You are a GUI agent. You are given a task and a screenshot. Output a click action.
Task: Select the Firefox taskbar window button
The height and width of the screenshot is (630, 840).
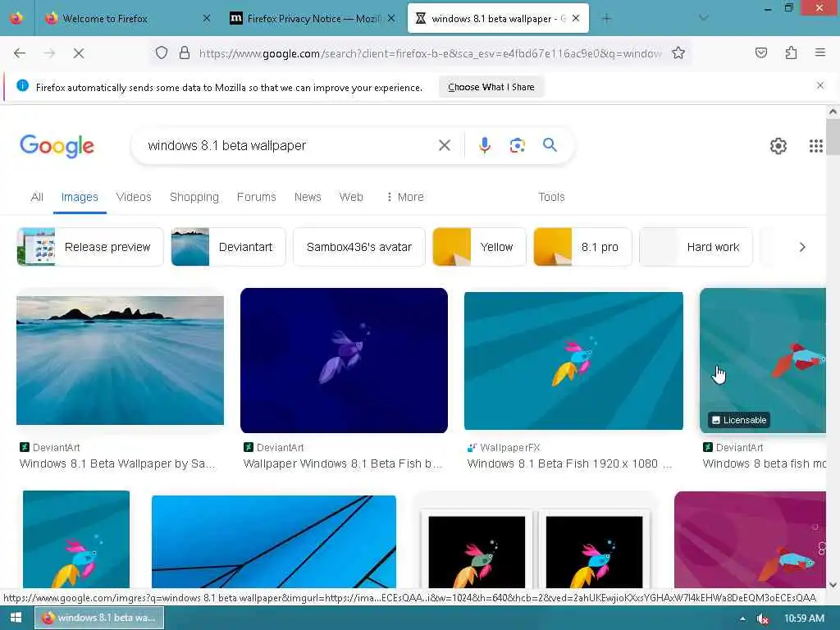click(99, 618)
